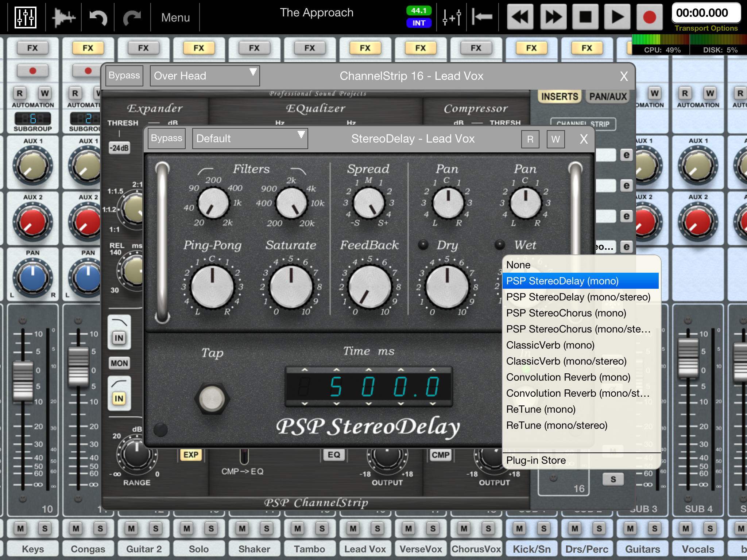Open the mixer view icon
The height and width of the screenshot is (560, 747).
(x=25, y=17)
